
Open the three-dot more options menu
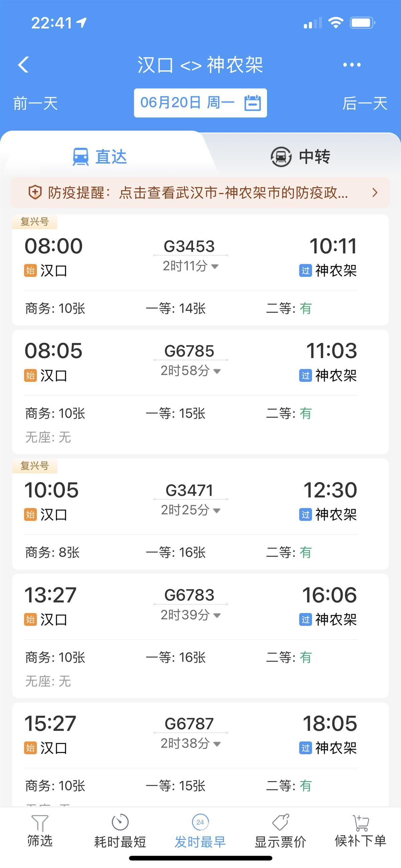pyautogui.click(x=352, y=65)
